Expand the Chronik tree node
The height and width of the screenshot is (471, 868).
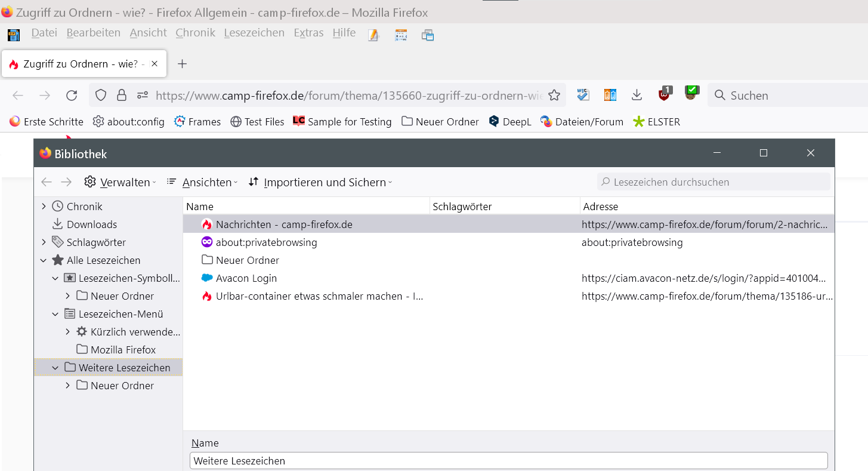click(44, 207)
